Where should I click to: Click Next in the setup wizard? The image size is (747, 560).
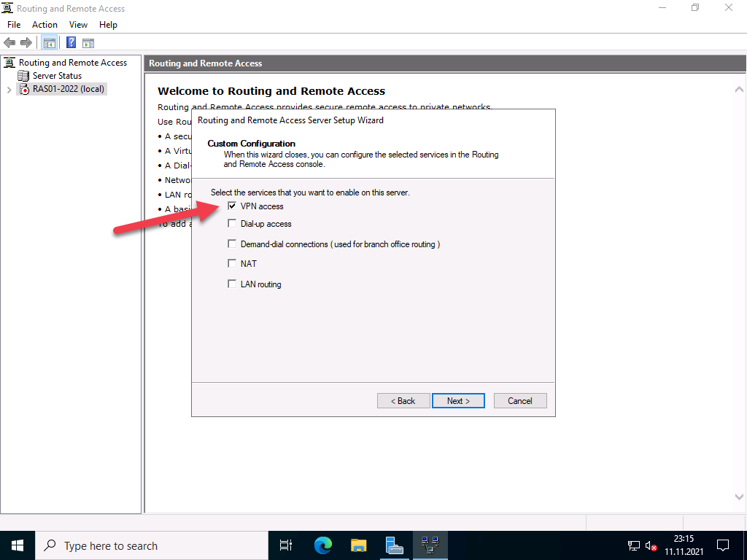(x=458, y=401)
